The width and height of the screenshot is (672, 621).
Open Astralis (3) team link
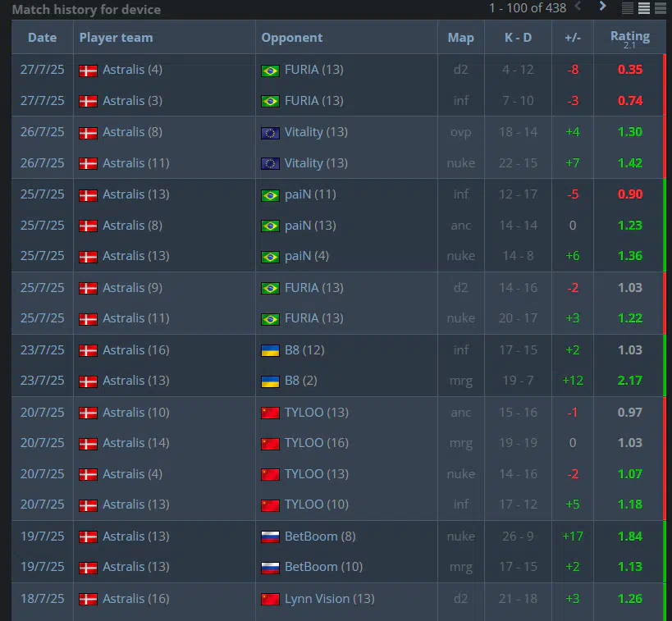pos(132,101)
